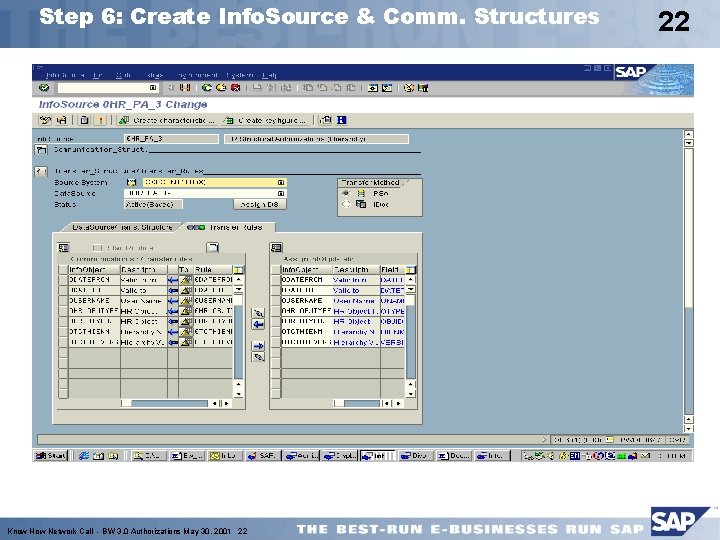Open the Help menu

point(269,75)
